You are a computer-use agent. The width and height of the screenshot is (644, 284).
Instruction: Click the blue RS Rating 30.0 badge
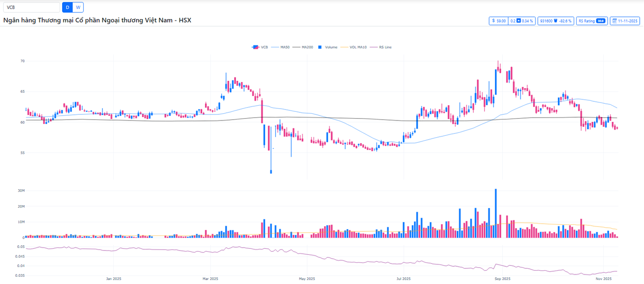[601, 21]
